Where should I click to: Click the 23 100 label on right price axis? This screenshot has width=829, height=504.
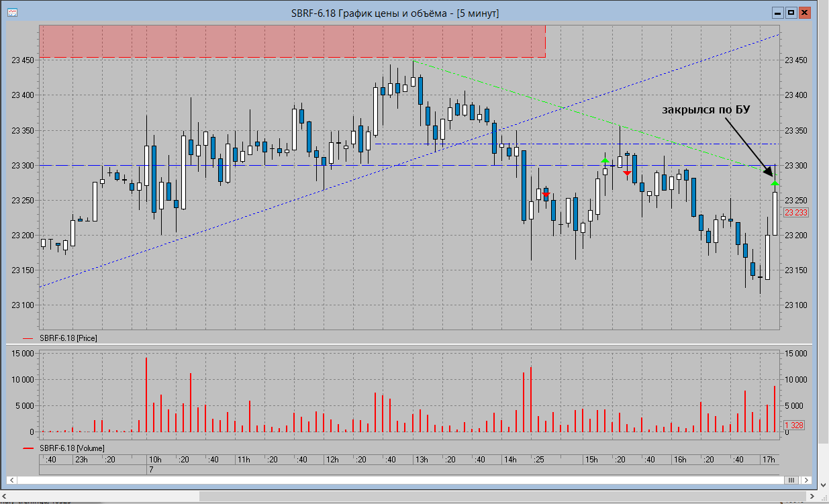coord(796,305)
